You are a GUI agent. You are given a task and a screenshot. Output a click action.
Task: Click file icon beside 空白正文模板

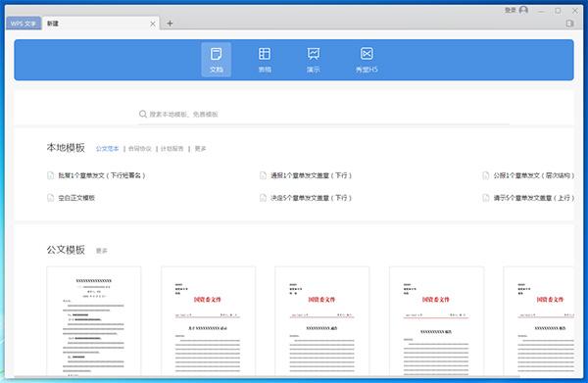click(x=51, y=198)
